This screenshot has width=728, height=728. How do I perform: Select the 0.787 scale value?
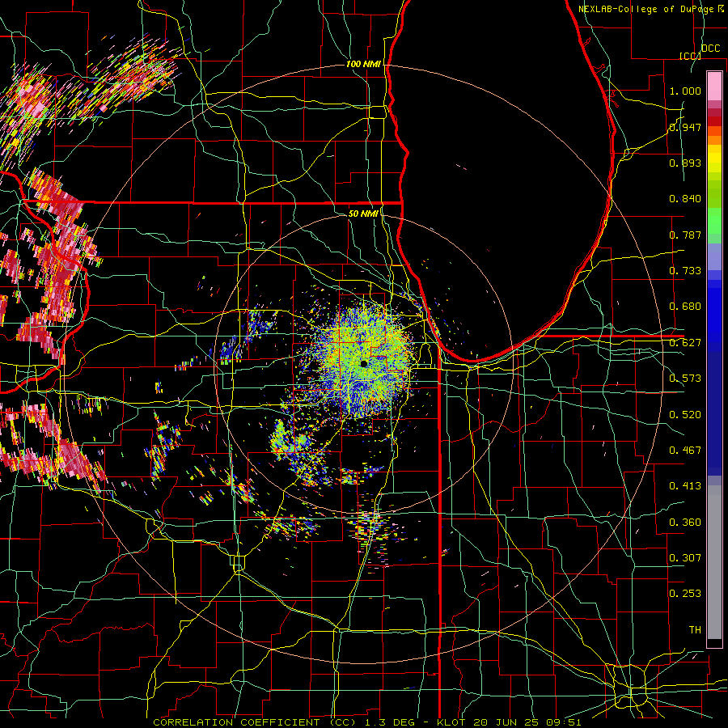point(685,235)
